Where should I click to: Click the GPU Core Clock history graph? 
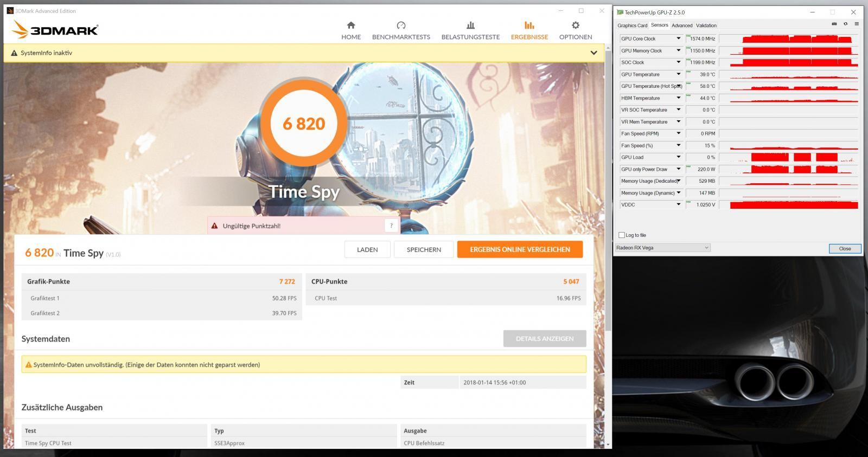789,38
